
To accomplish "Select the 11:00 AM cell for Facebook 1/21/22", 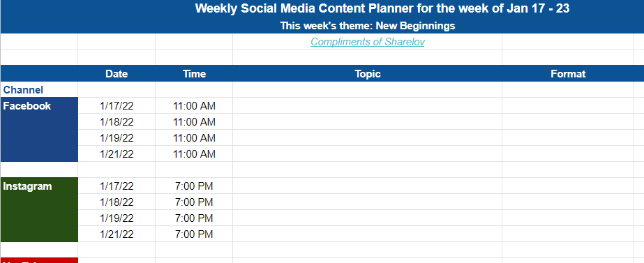I will [194, 153].
